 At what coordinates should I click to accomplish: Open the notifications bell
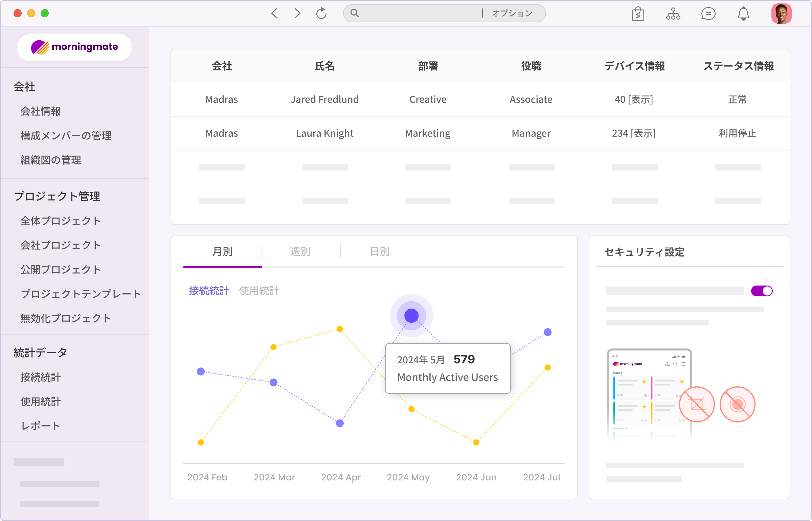(x=743, y=14)
